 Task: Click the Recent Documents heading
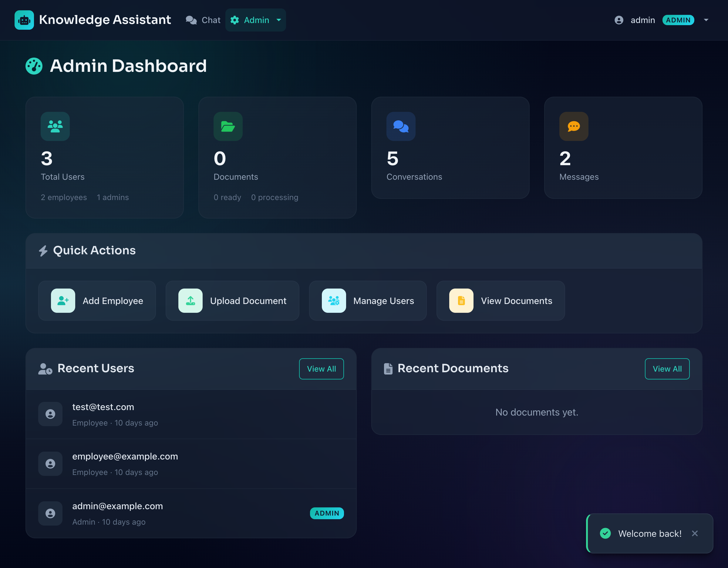click(x=453, y=369)
